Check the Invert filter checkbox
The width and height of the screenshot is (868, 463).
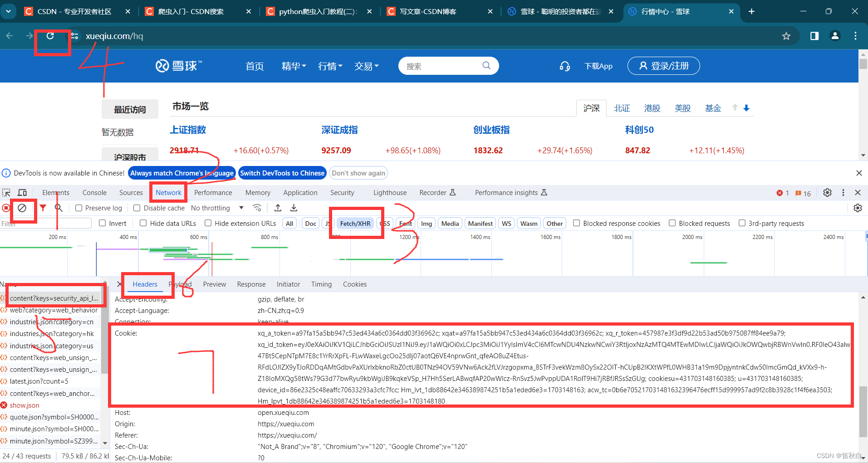point(102,223)
